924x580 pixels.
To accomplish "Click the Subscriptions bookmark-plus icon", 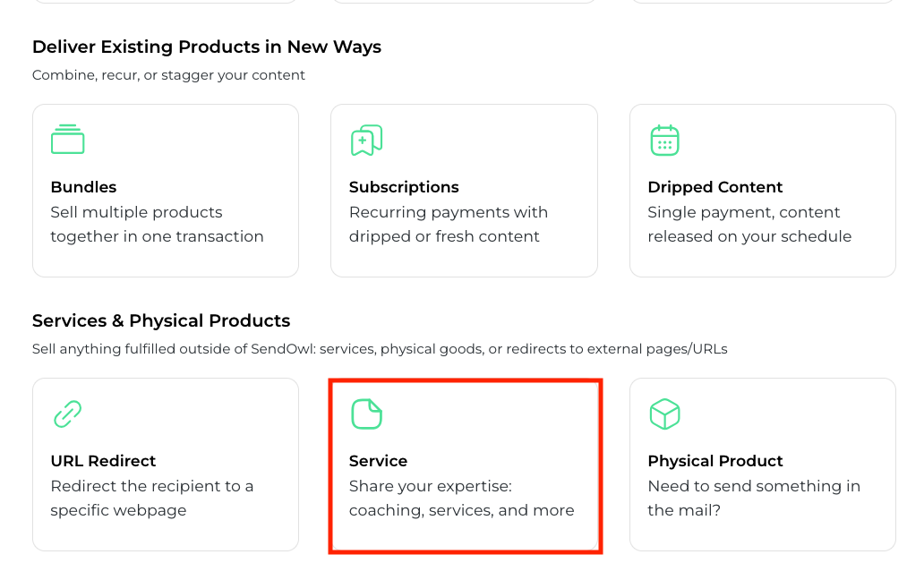I will click(x=366, y=140).
